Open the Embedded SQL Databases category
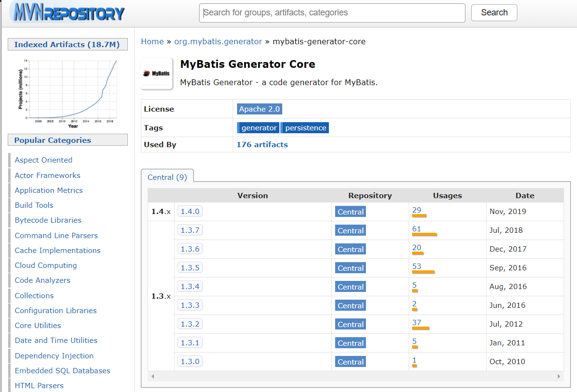Image resolution: width=577 pixels, height=392 pixels. pos(63,371)
